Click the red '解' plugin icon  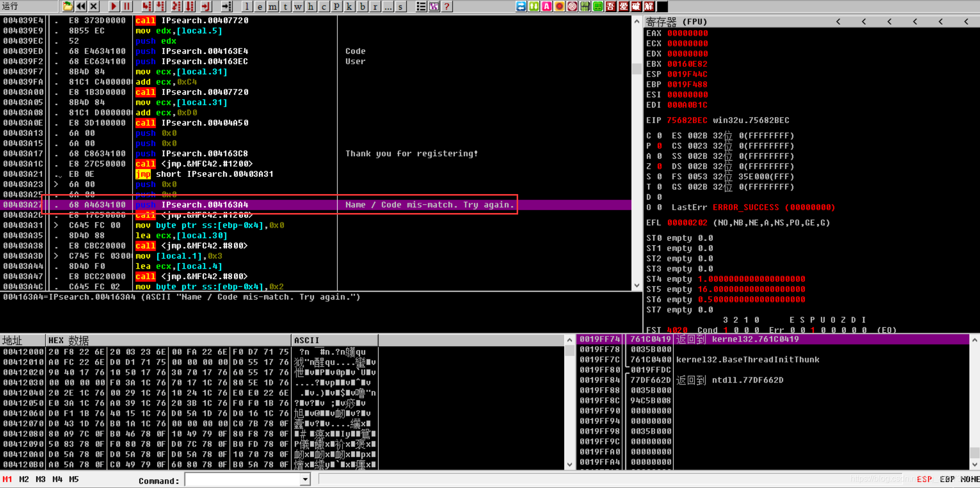(x=649, y=6)
